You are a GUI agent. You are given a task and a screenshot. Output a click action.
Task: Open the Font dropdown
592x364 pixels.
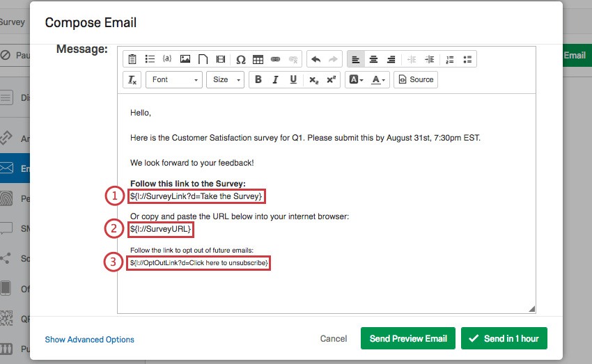click(174, 79)
